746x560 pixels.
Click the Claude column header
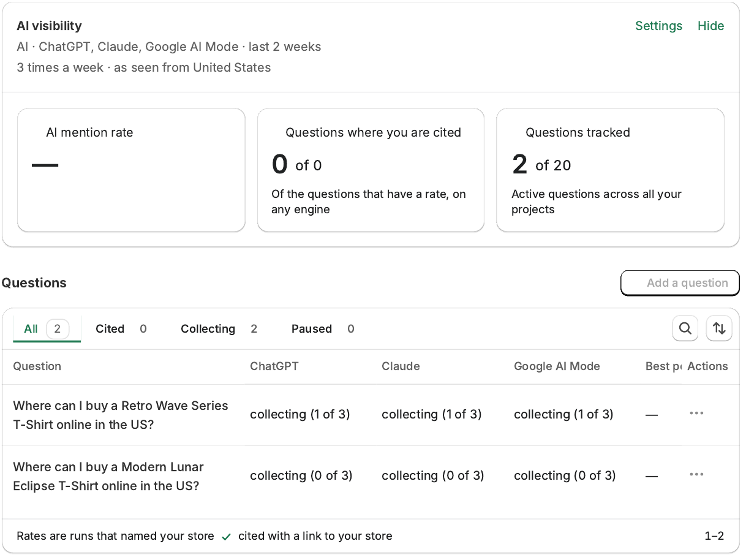[x=401, y=366]
